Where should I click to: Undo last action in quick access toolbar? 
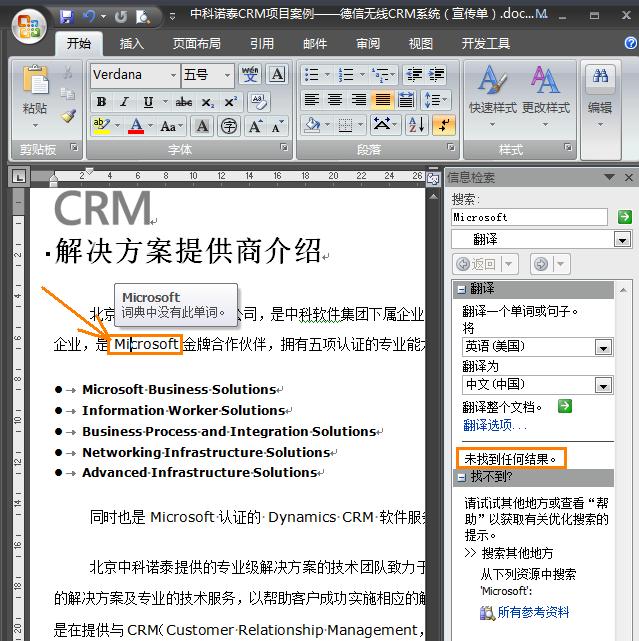[x=90, y=16]
